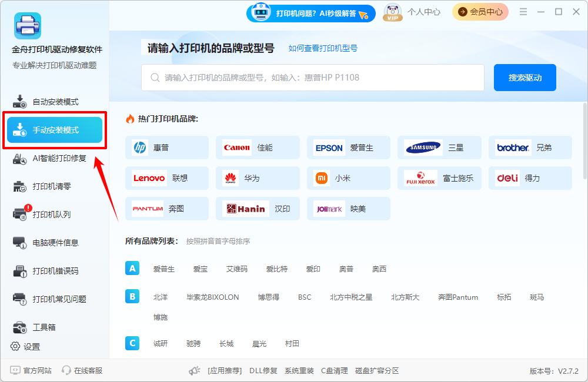Choose BSC brand
The height and width of the screenshot is (382, 588).
(x=305, y=297)
